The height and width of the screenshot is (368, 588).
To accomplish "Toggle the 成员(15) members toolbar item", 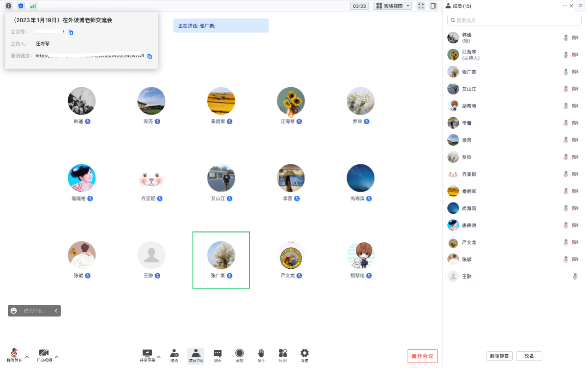I will (196, 355).
